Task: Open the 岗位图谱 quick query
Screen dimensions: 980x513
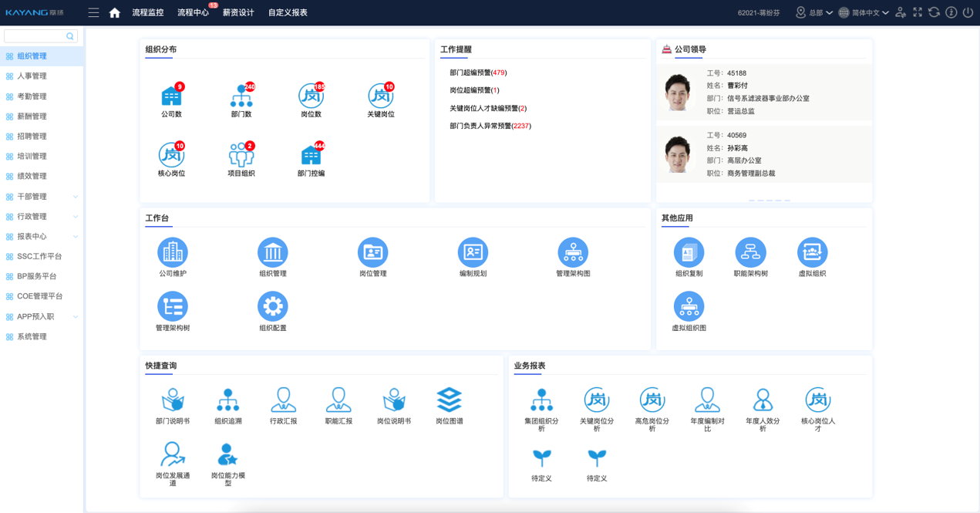Action: pyautogui.click(x=450, y=400)
